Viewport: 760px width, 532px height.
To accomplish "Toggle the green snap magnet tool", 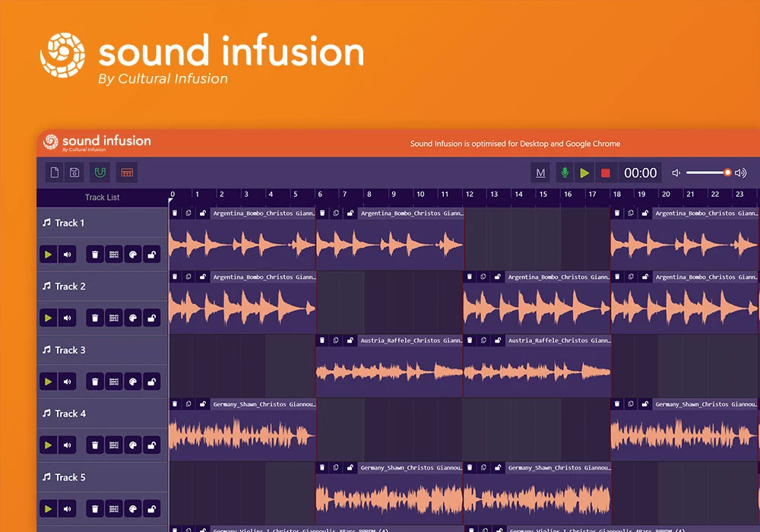I will (100, 173).
